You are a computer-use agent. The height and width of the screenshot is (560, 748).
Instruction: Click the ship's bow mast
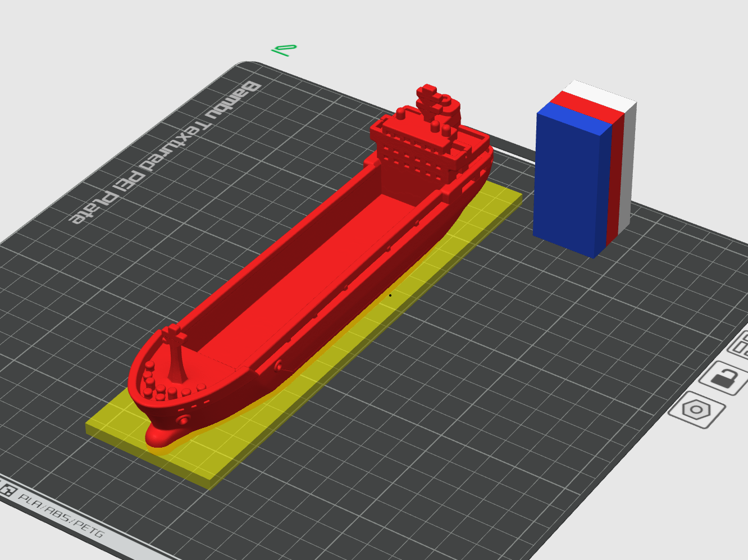tap(176, 354)
